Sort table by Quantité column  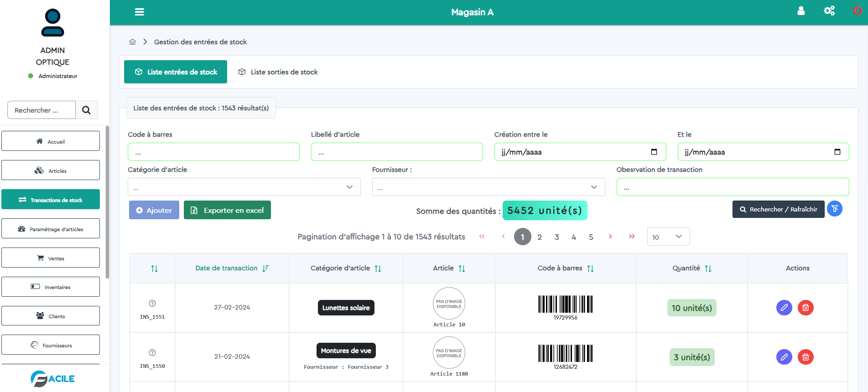(708, 268)
